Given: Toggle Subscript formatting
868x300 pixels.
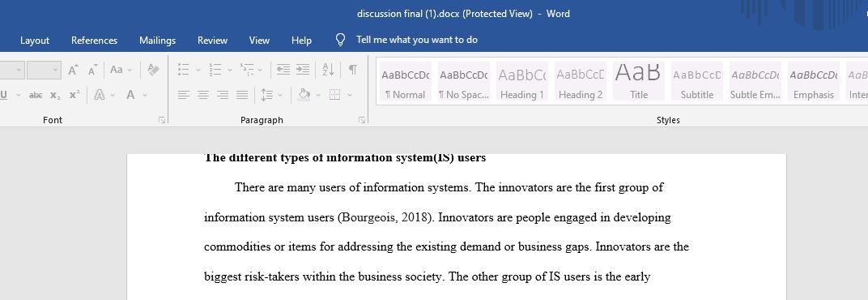Looking at the screenshot, I should 55,95.
